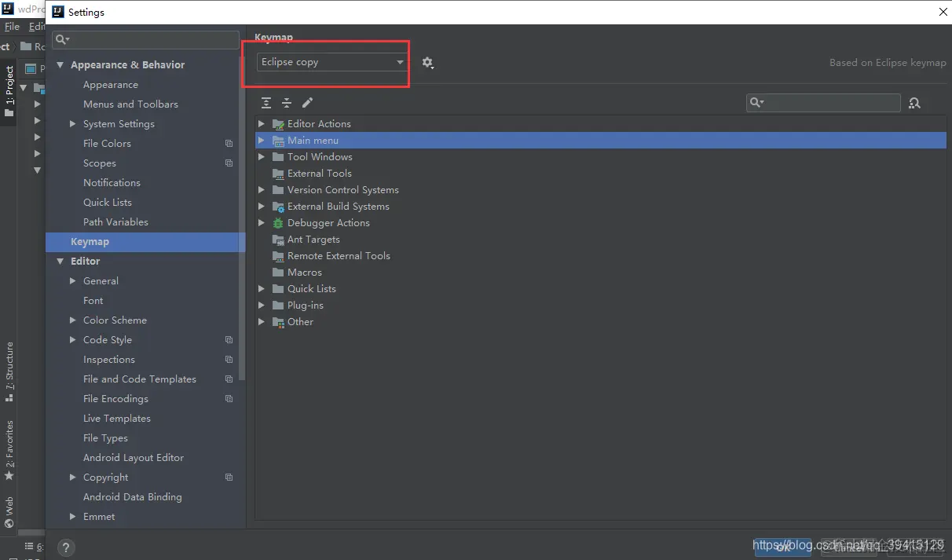Open the 7: Structure tool window tab

[9, 372]
